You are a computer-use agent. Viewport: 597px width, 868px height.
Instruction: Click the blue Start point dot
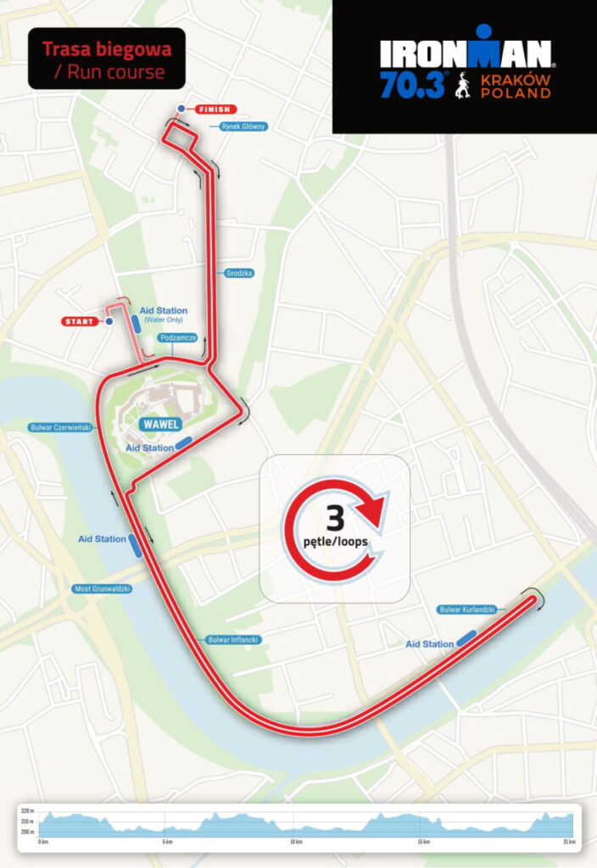coord(109,321)
